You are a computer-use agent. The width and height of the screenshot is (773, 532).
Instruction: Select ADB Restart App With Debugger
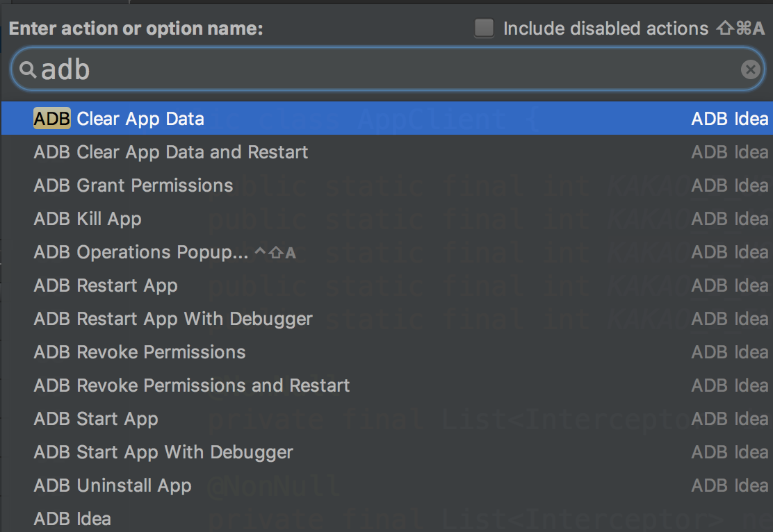coord(173,319)
